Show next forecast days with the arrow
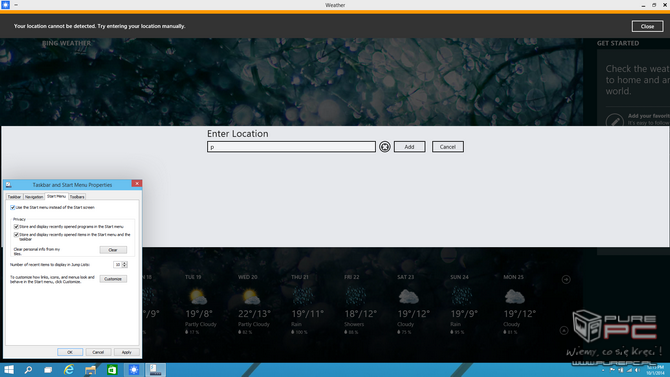The image size is (670, 377). point(566,280)
